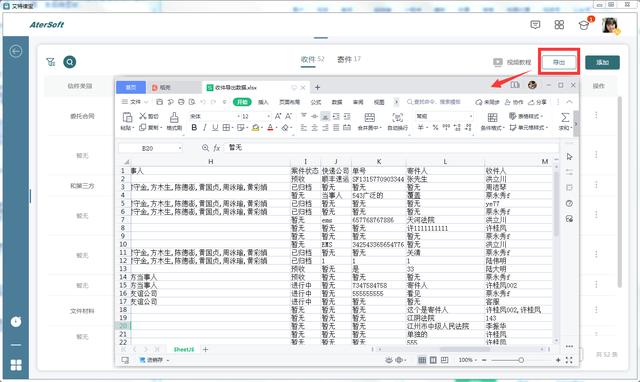The image size is (640, 382).
Task: Open new document tab with plus
Action: [x=318, y=87]
